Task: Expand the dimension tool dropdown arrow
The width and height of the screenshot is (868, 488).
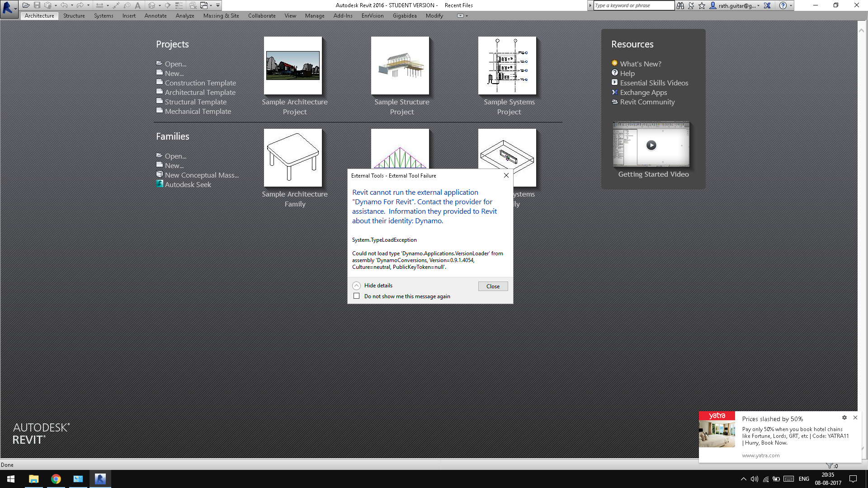Action: (x=108, y=5)
